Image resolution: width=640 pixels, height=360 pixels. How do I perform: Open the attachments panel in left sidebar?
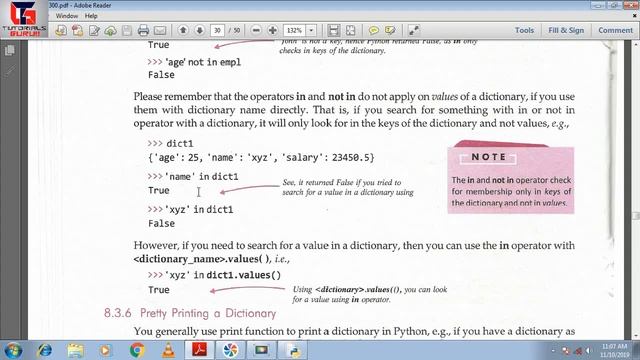click(10, 71)
